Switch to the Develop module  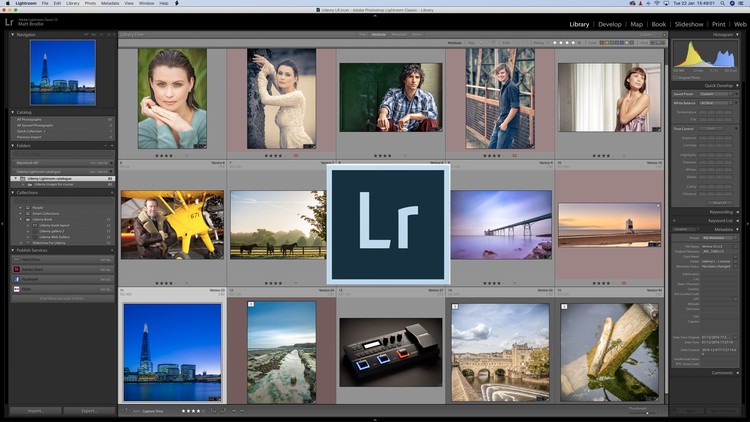pos(609,24)
